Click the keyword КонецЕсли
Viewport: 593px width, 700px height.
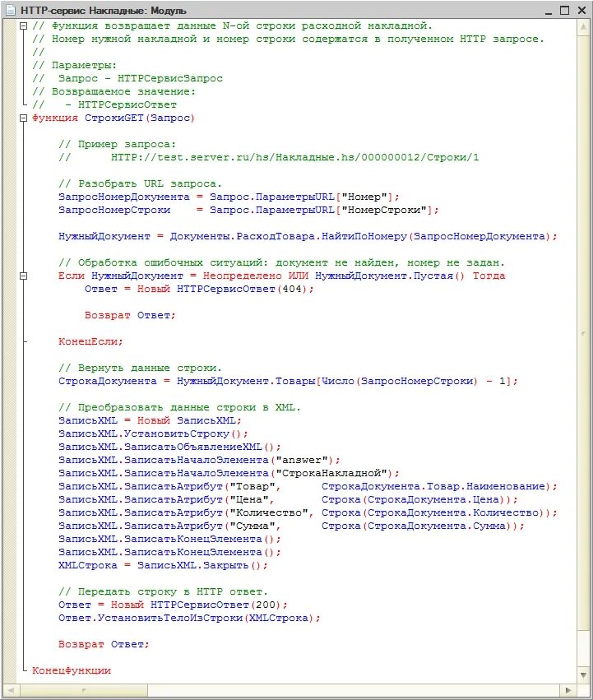(x=88, y=342)
